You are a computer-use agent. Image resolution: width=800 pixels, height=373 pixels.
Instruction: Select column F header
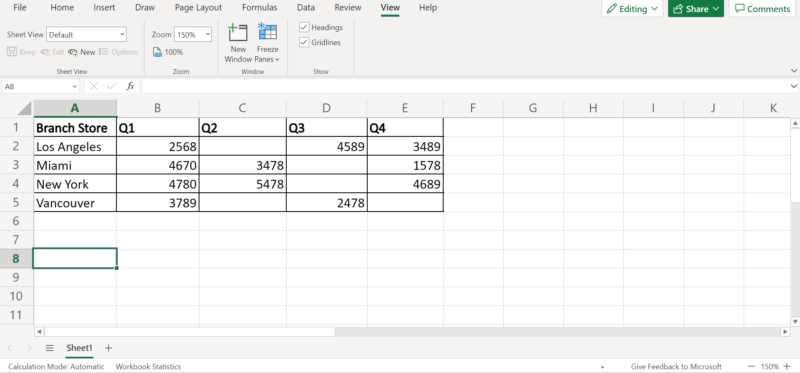(473, 108)
